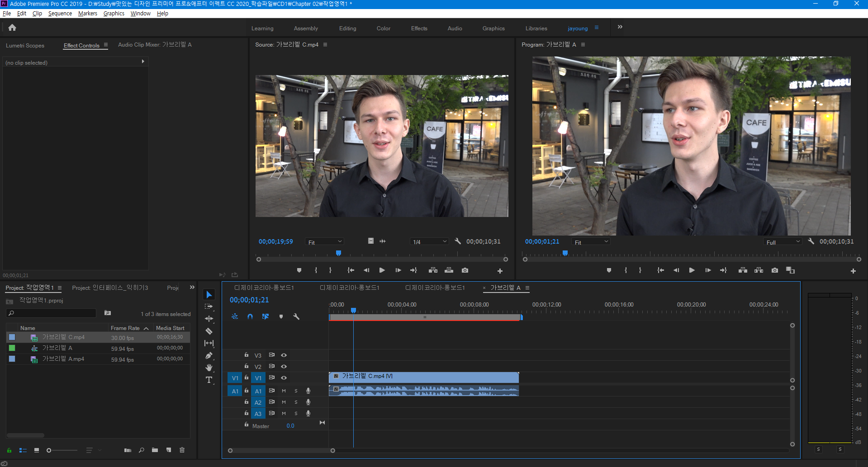This screenshot has width=868, height=467.
Task: Switch to the Color workspace tab
Action: point(383,28)
